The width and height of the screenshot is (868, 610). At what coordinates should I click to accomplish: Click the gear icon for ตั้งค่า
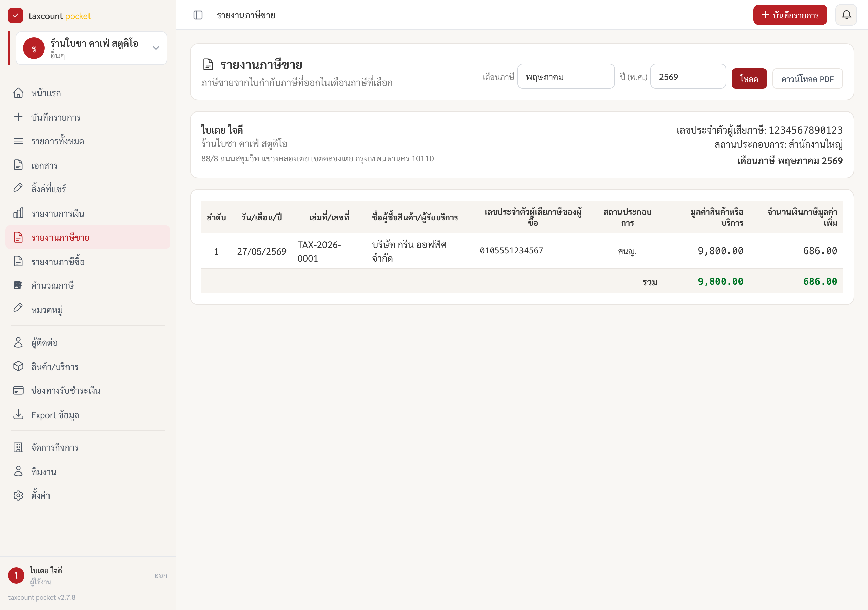18,495
